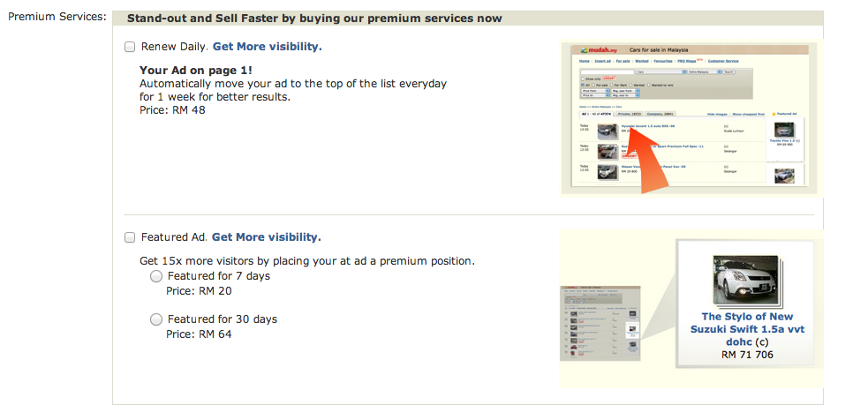This screenshot has width=868, height=420.
Task: Choose the Featured for 30 days radio
Action: 156,319
